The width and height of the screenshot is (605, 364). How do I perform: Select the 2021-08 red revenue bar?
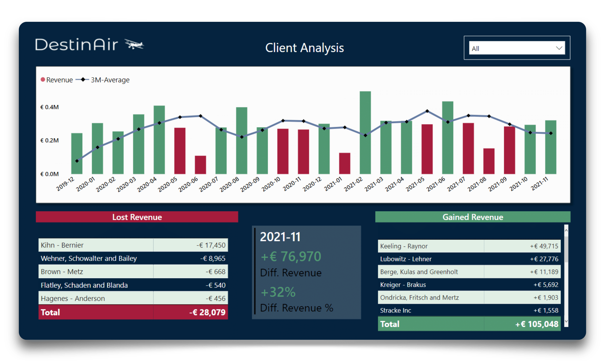[x=489, y=161]
